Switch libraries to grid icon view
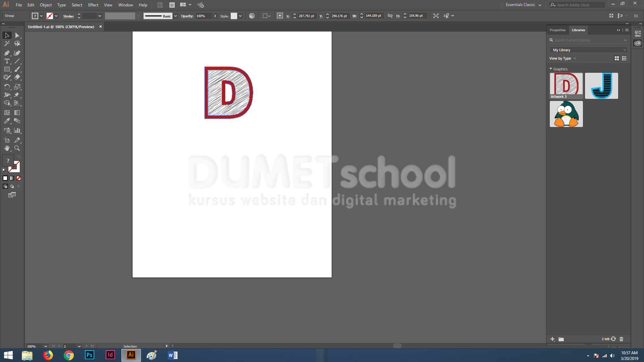 (x=617, y=58)
